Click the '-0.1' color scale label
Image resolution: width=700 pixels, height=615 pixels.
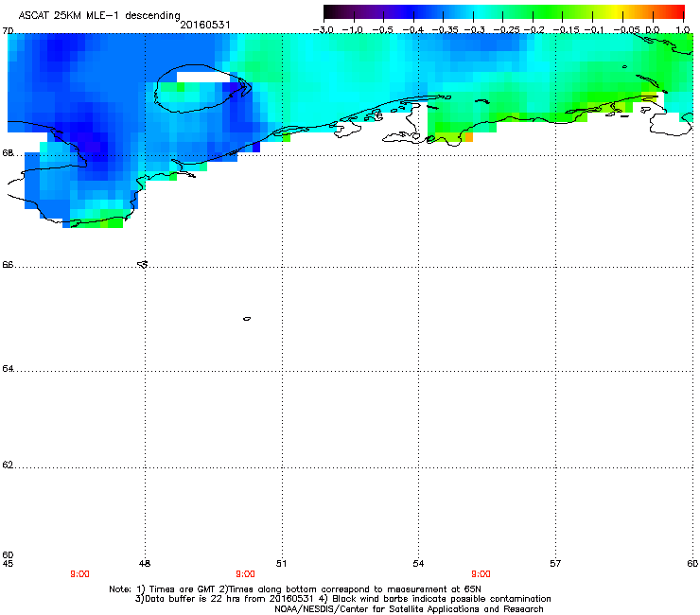click(x=594, y=29)
